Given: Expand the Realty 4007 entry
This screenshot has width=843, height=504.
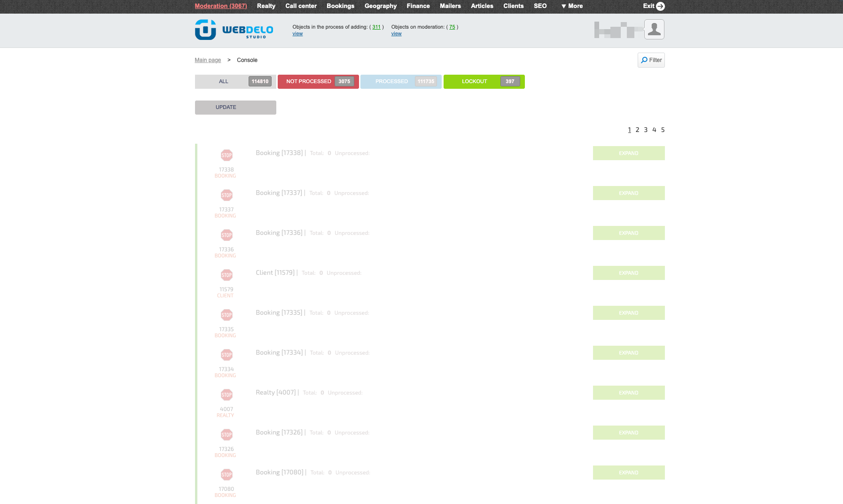Looking at the screenshot, I should pyautogui.click(x=628, y=393).
